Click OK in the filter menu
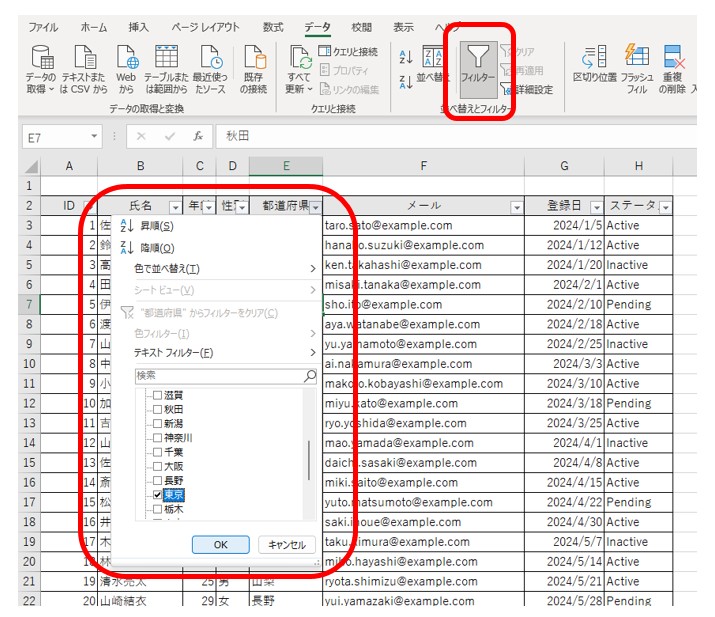The width and height of the screenshot is (715, 617). 221,544
